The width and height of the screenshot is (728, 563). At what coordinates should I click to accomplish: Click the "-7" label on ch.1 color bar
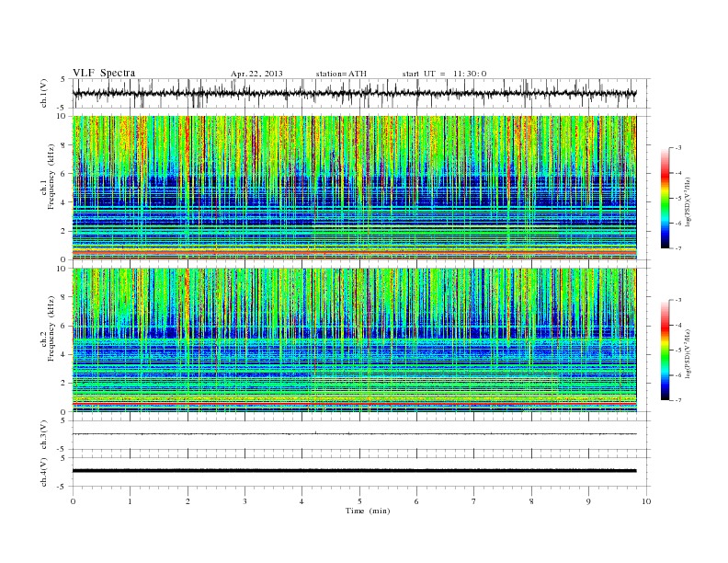pos(678,248)
